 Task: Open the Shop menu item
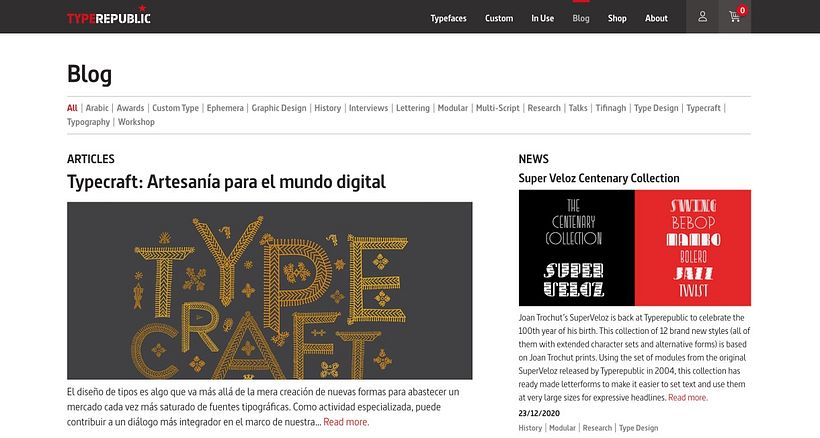tap(617, 18)
